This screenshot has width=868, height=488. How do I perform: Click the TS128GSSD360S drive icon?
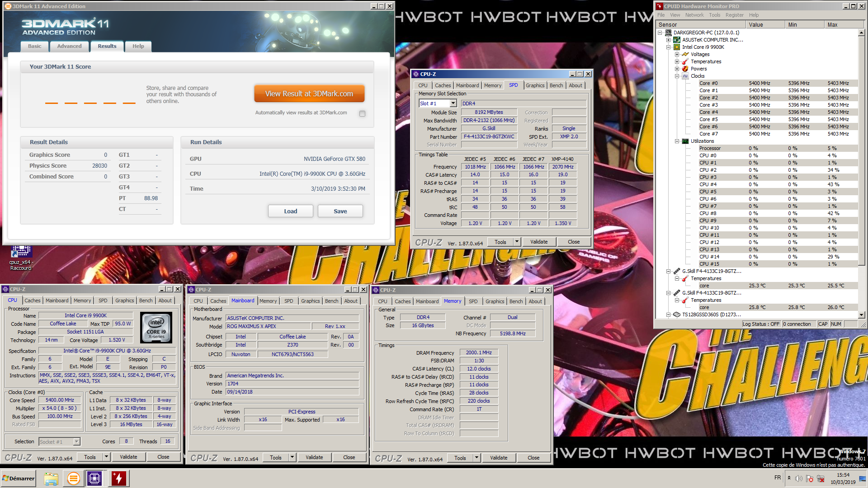tap(677, 314)
